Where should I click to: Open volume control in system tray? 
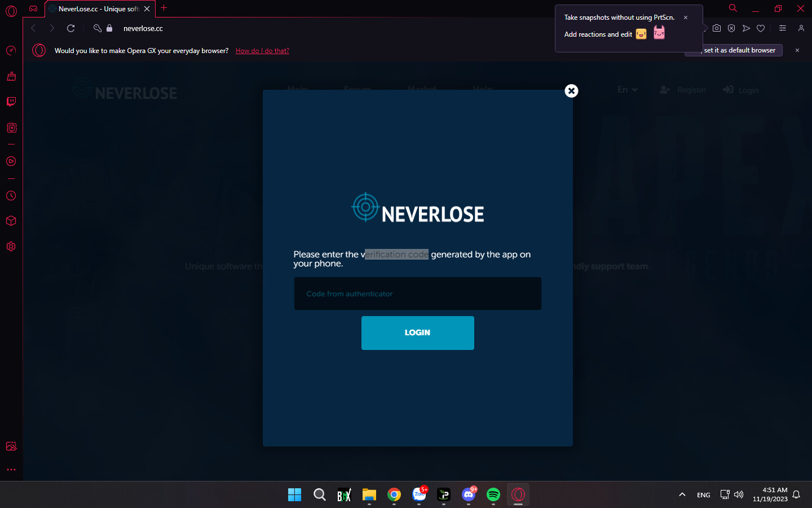coord(739,495)
